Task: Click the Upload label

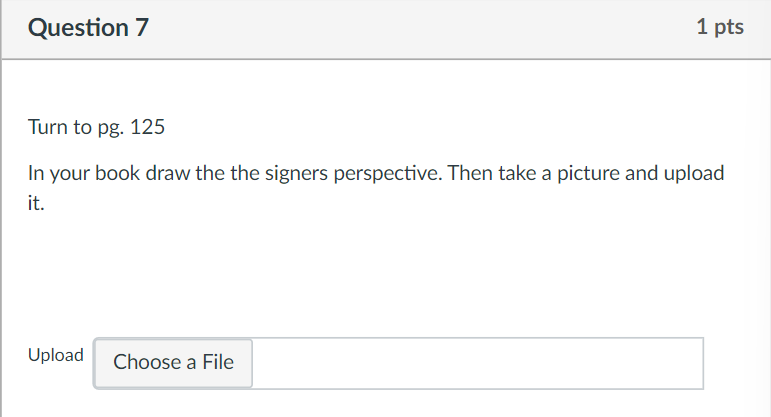Action: pyautogui.click(x=56, y=355)
